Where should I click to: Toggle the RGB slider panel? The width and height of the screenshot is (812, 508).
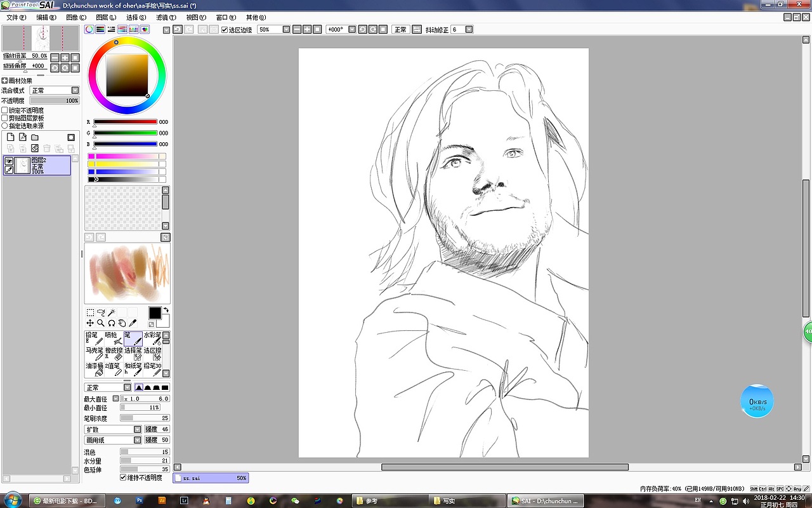(100, 29)
